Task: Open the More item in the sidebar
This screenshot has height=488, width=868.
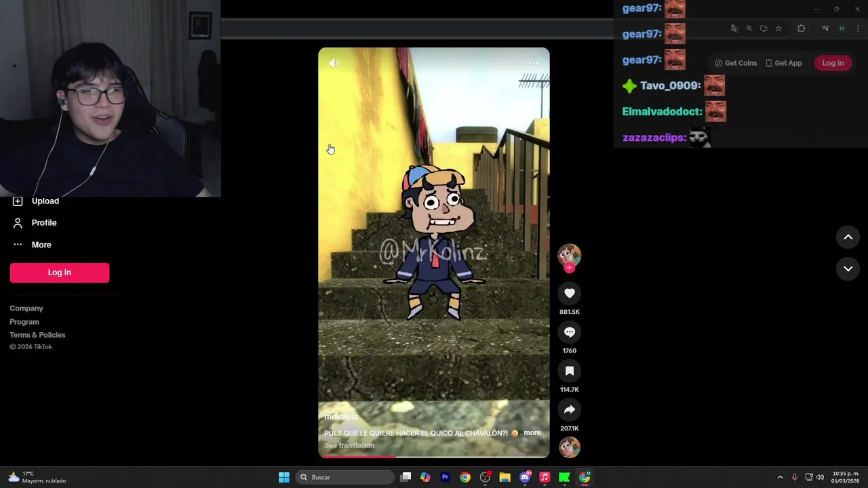Action: pos(32,245)
